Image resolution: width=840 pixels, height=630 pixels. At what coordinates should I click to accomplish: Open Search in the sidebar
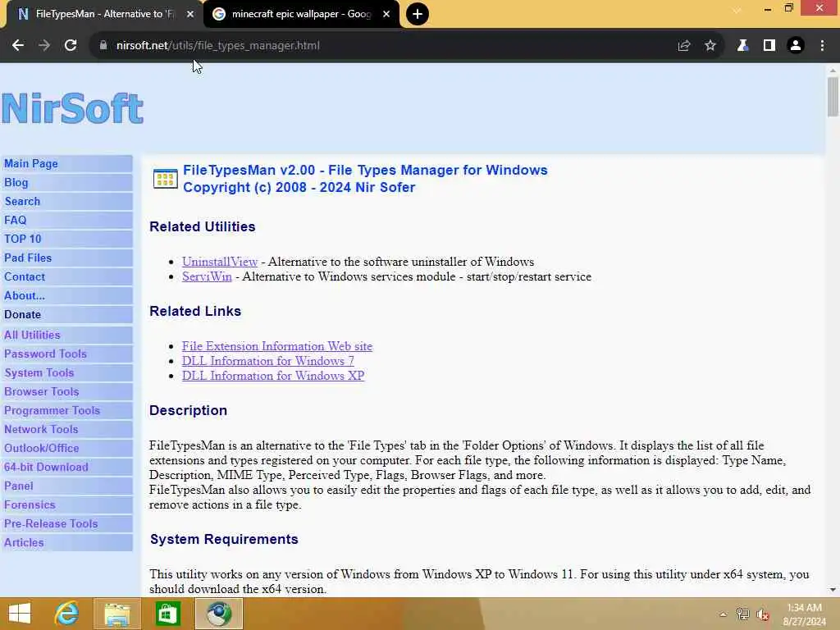[67, 202]
